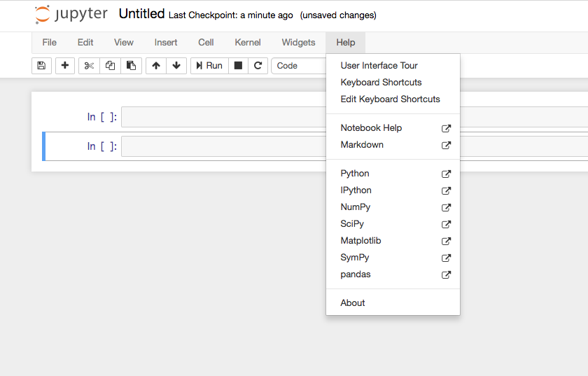
Task: Run the selected cell
Action: click(x=209, y=66)
